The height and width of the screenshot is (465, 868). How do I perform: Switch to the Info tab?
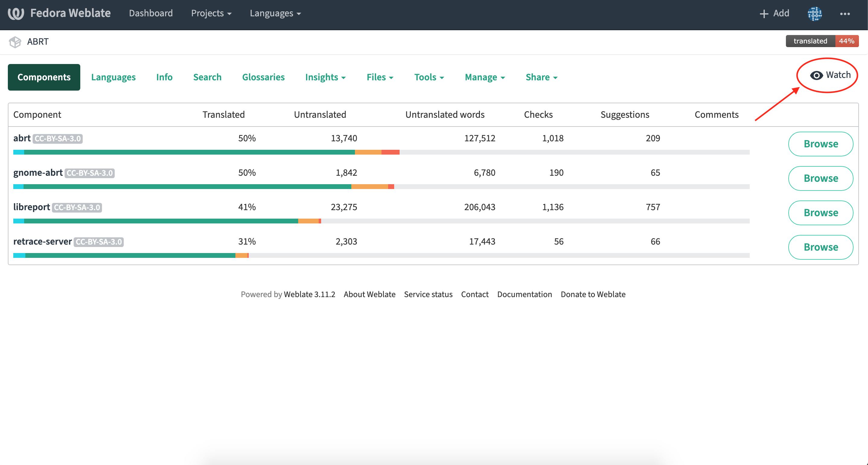pyautogui.click(x=164, y=77)
